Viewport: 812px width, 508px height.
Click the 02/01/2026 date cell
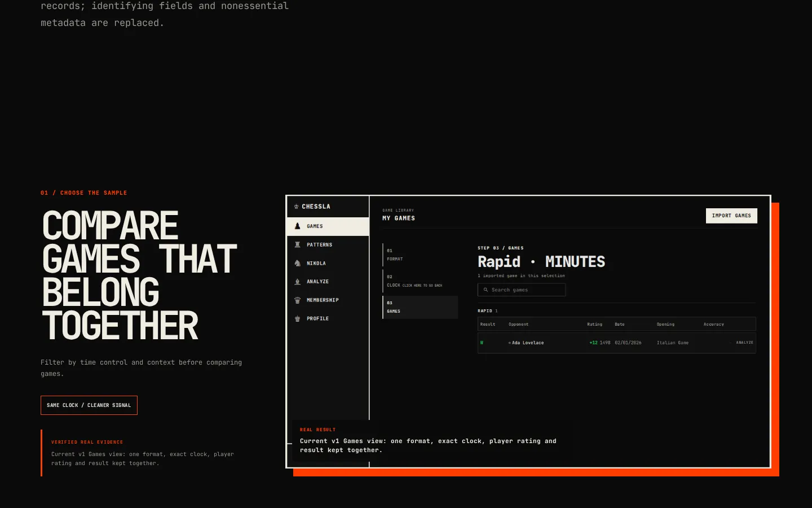coord(628,343)
